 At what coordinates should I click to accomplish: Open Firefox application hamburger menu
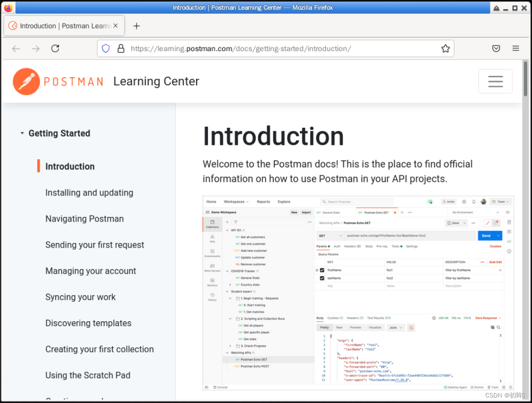pyautogui.click(x=516, y=49)
